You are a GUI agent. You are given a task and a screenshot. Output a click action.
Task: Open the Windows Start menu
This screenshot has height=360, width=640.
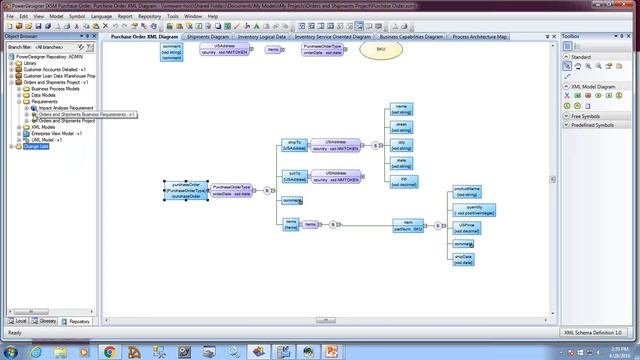click(10, 352)
